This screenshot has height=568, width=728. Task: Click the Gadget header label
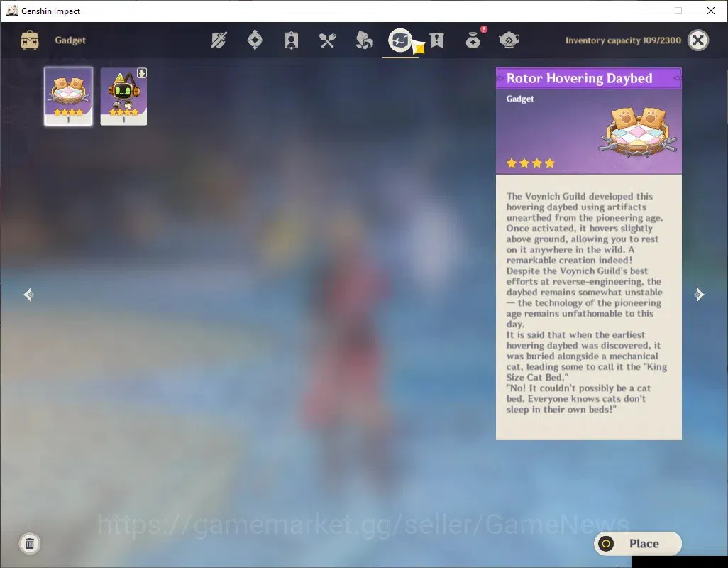coord(70,40)
